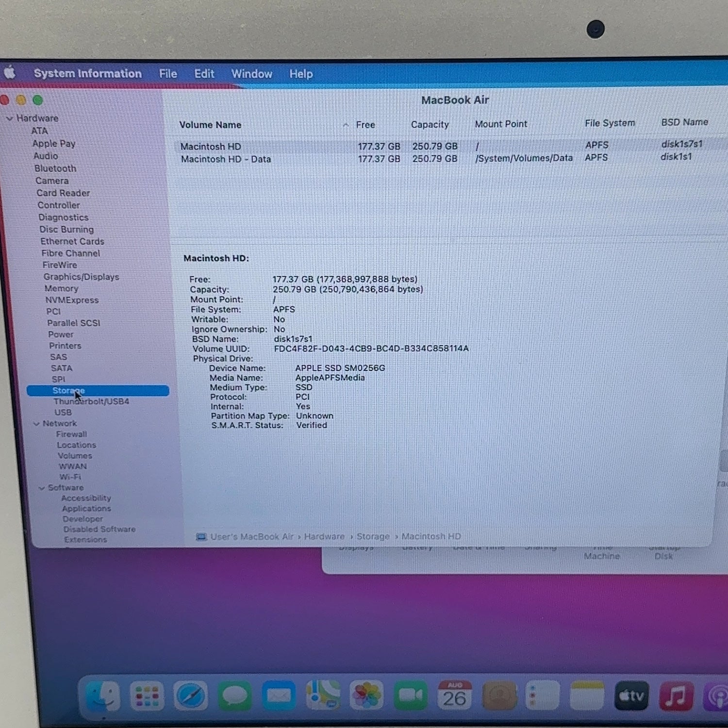Sort by Capacity column header

pyautogui.click(x=430, y=124)
